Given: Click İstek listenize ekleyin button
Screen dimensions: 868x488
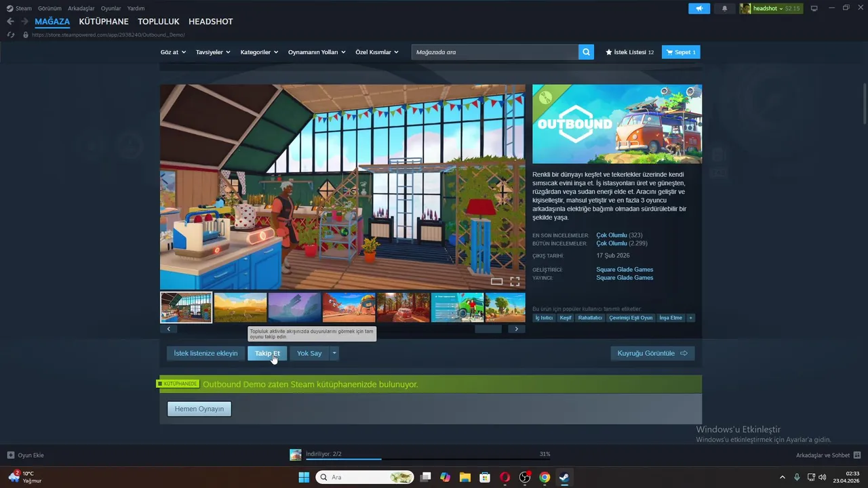Looking at the screenshot, I should [x=205, y=353].
